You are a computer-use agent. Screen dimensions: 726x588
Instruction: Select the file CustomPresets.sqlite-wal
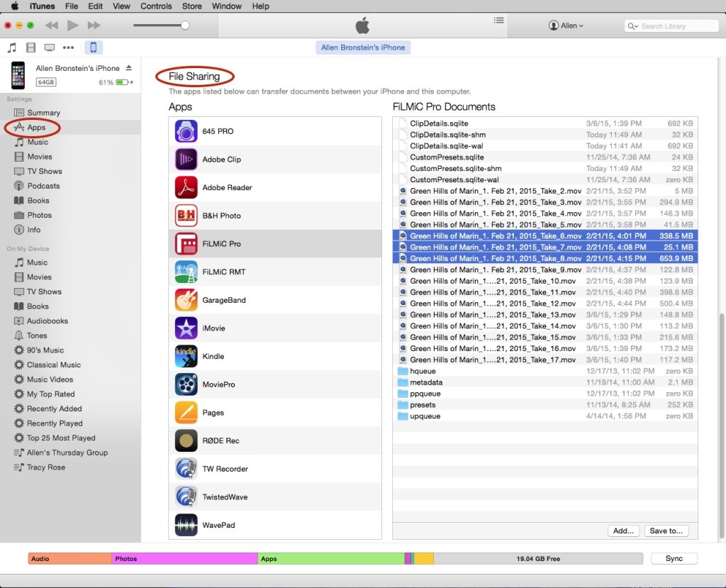[x=545, y=179]
